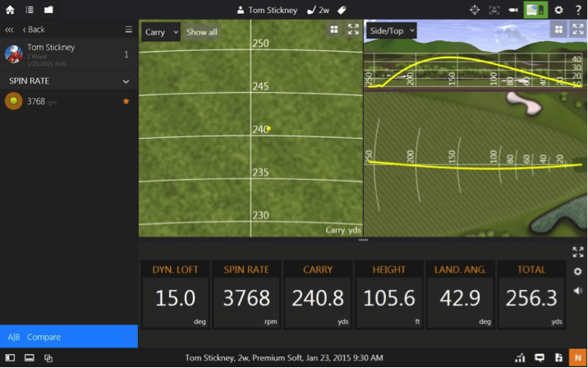Collapse the SPIN RATE section
The width and height of the screenshot is (588, 368).
coord(126,81)
